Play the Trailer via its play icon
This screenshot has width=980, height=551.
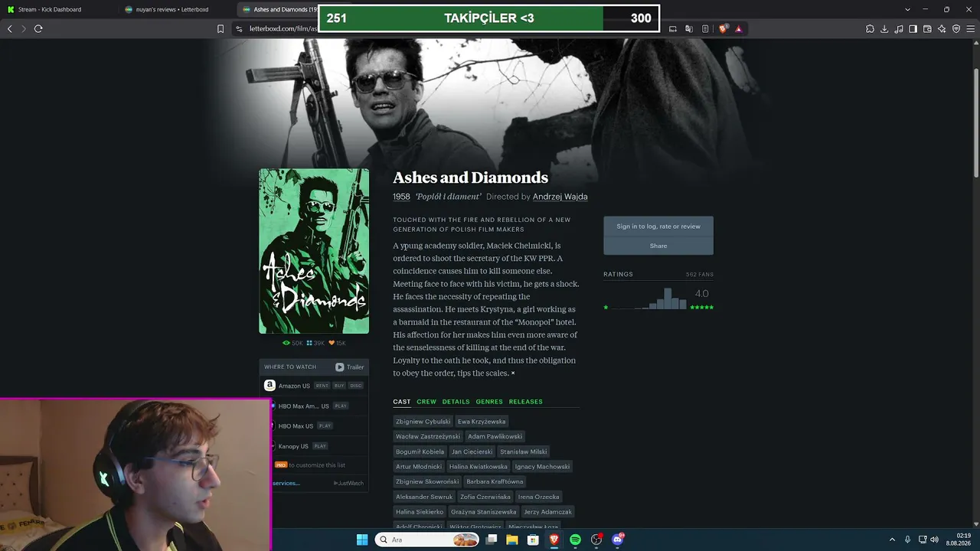(x=340, y=367)
